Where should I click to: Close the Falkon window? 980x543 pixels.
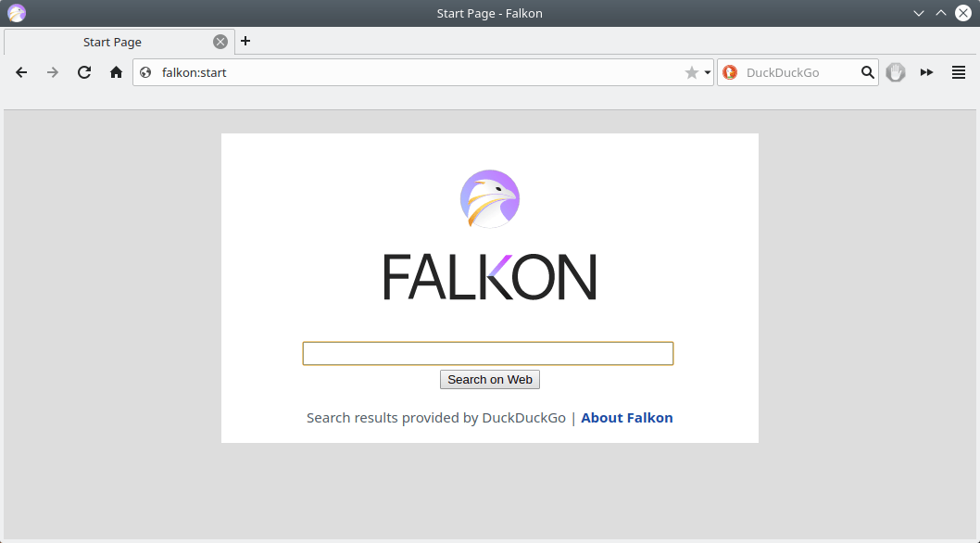[963, 13]
